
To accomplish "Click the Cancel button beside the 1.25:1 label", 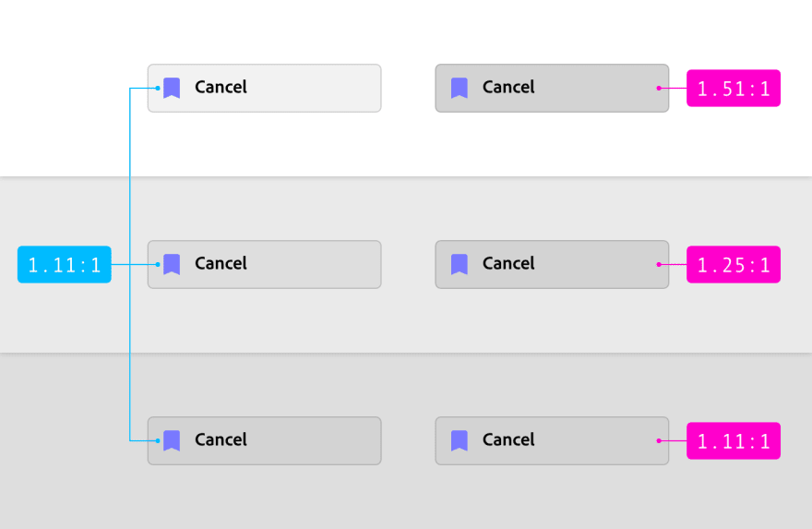I will [552, 264].
